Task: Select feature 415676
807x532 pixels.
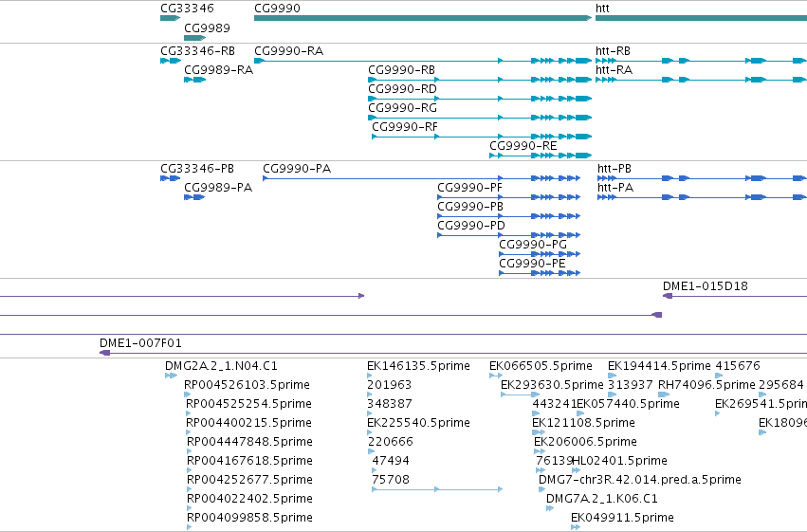Action: (738, 366)
